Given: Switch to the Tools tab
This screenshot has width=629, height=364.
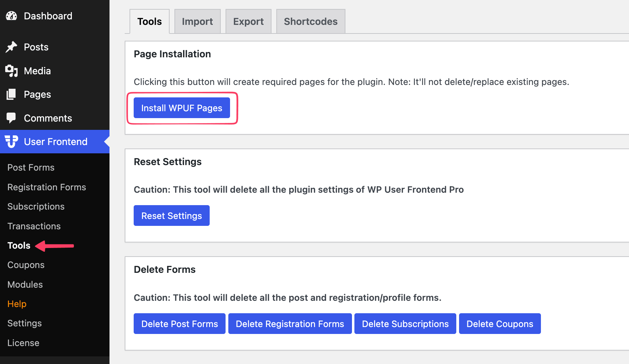Looking at the screenshot, I should (150, 21).
